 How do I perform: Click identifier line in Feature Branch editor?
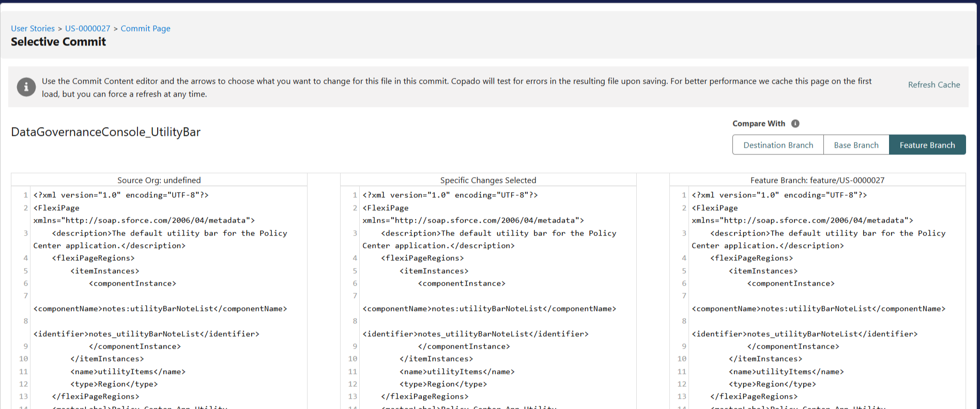805,334
